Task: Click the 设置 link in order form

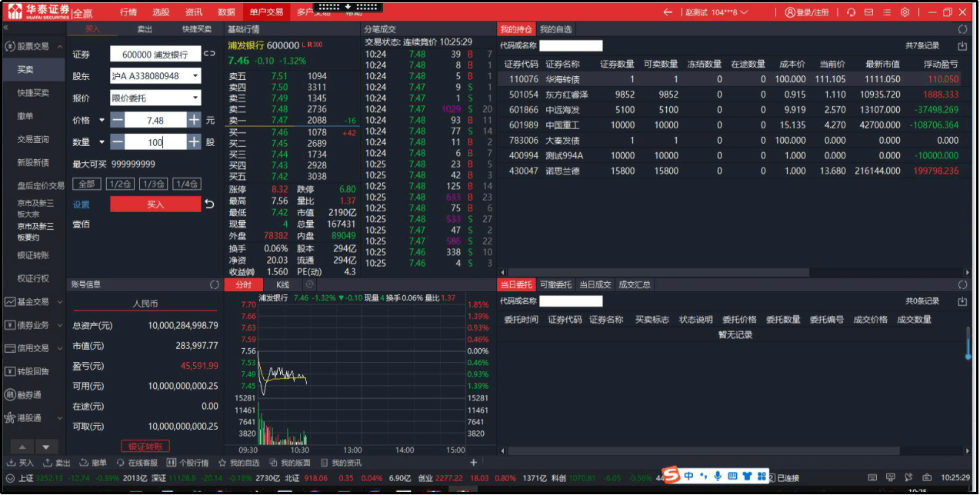Action: 81,204
